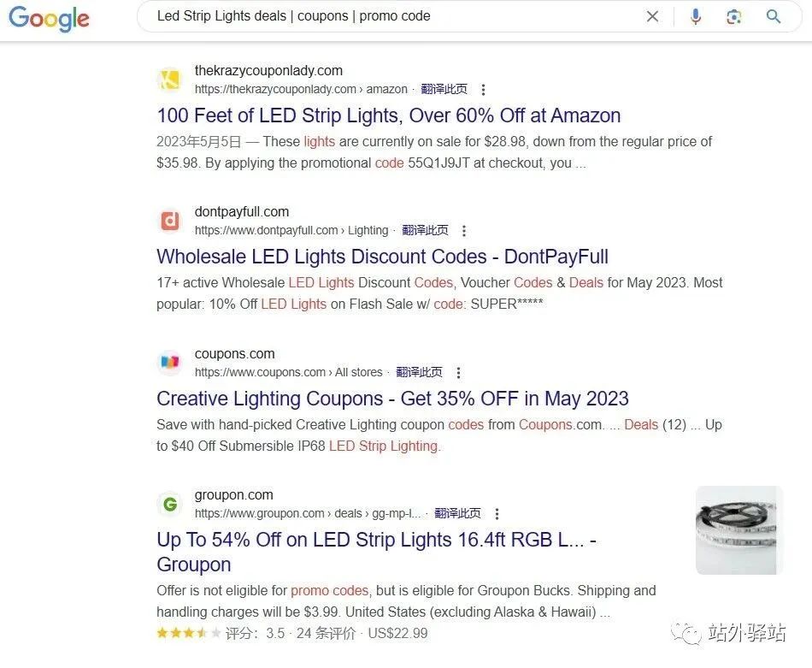812x668 pixels.
Task: Go to Google homepage via the logo
Action: (x=49, y=18)
